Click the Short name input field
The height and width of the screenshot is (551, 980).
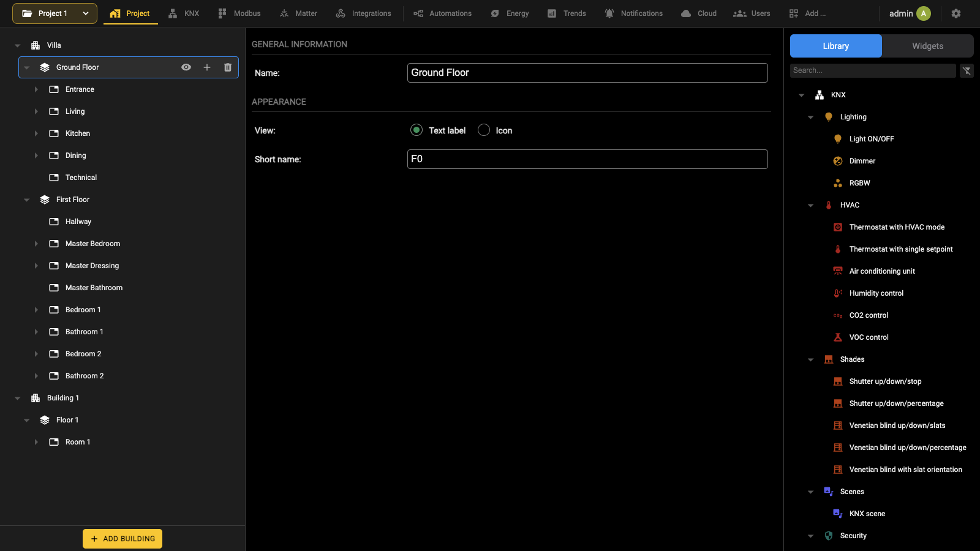[587, 159]
